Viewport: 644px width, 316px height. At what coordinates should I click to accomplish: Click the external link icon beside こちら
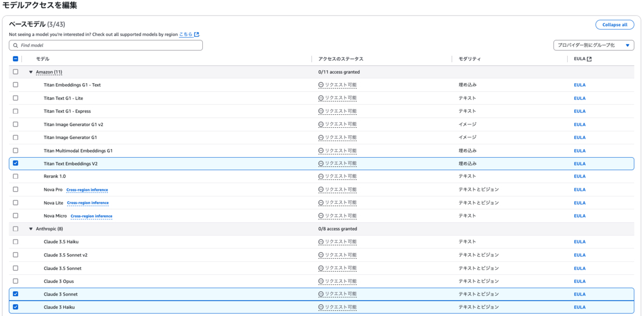coord(196,34)
